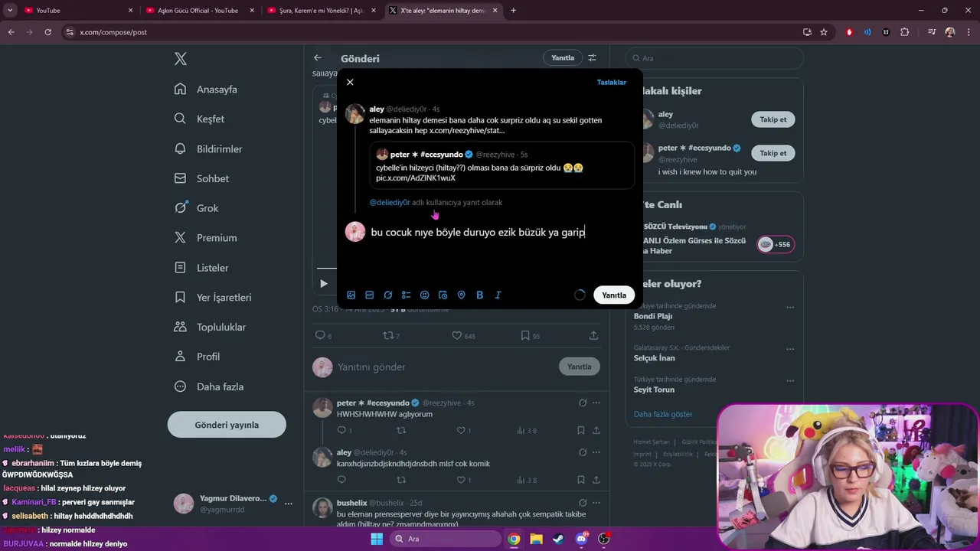Viewport: 980px width, 551px height.
Task: Tag a location with the pin icon
Action: tap(462, 295)
